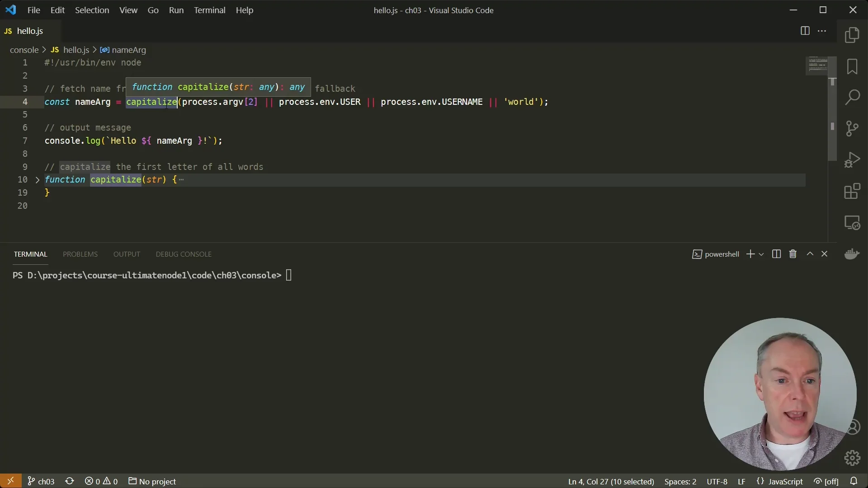The height and width of the screenshot is (488, 868).
Task: Open the Explorer view in activity bar
Action: pyautogui.click(x=852, y=35)
